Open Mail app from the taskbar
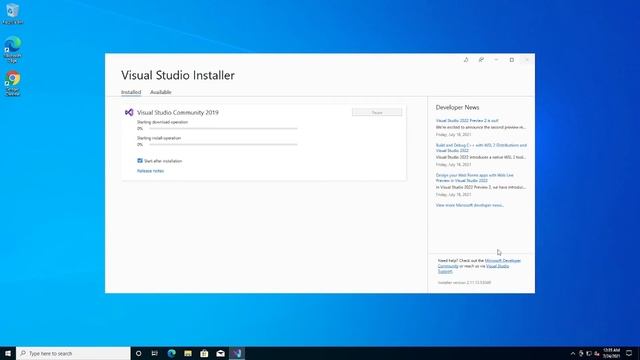This screenshot has height=360, width=640. pos(220,353)
